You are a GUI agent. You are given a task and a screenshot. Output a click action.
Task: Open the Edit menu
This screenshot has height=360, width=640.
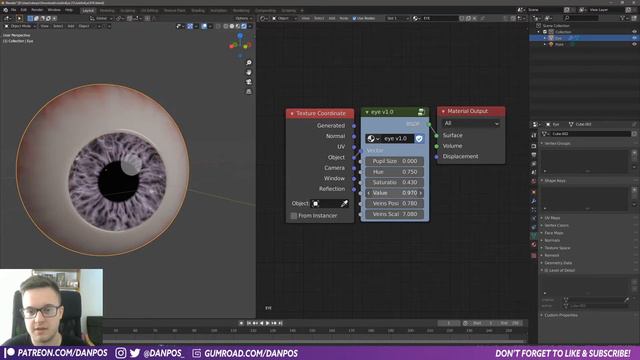[24, 10]
